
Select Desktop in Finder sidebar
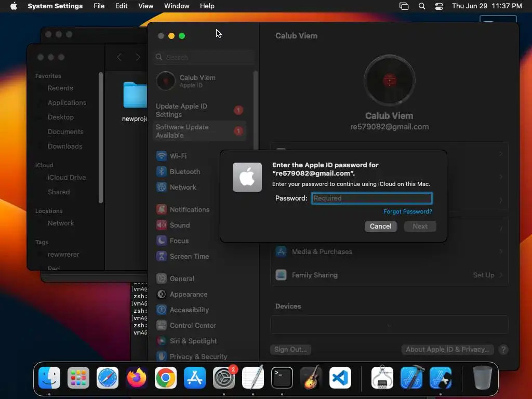click(x=61, y=117)
